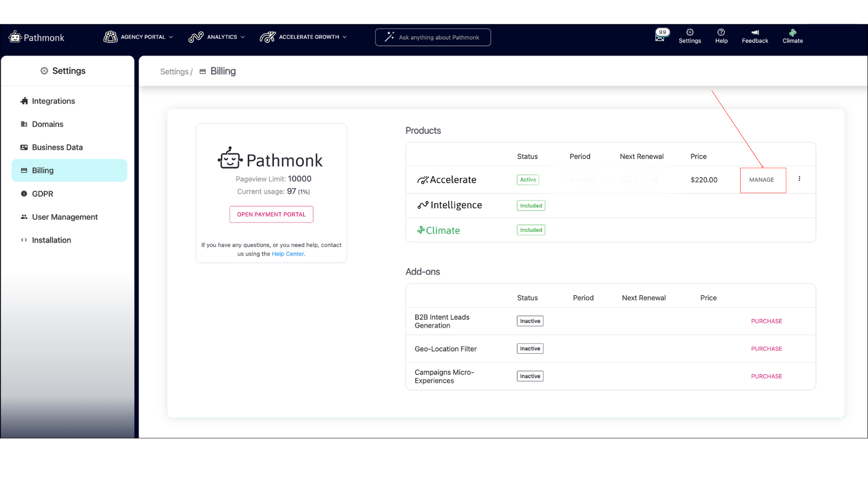Open three-dot menu for Accelerate row
The height and width of the screenshot is (496, 868).
tap(799, 179)
